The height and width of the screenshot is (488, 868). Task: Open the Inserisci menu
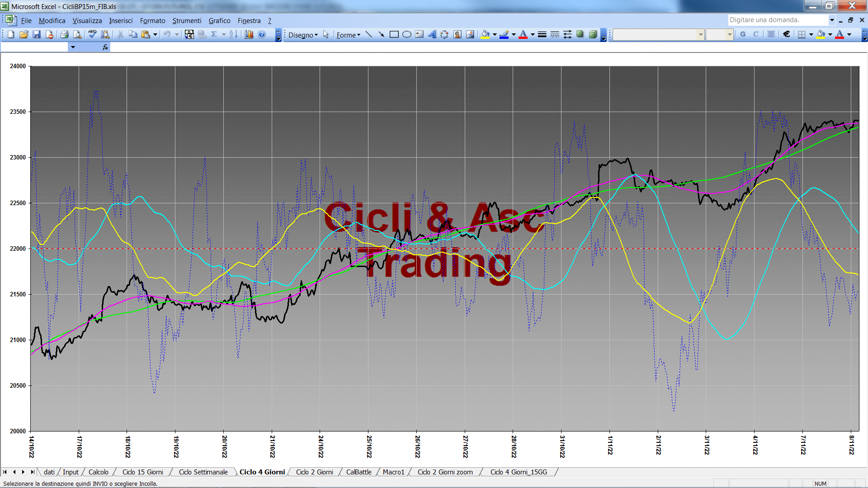[x=121, y=21]
